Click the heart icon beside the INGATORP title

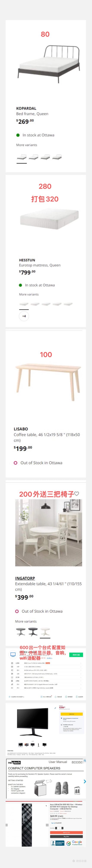tap(76, 494)
